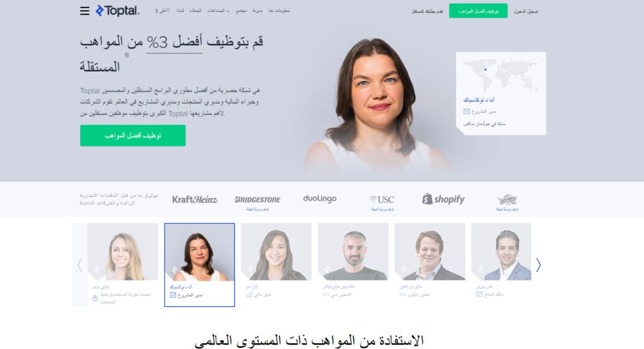Go to next talent carousel slide
This screenshot has width=644, height=349.
coord(538,265)
